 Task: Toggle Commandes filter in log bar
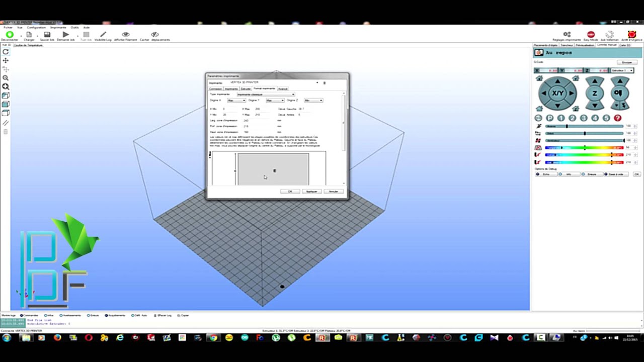(x=29, y=315)
